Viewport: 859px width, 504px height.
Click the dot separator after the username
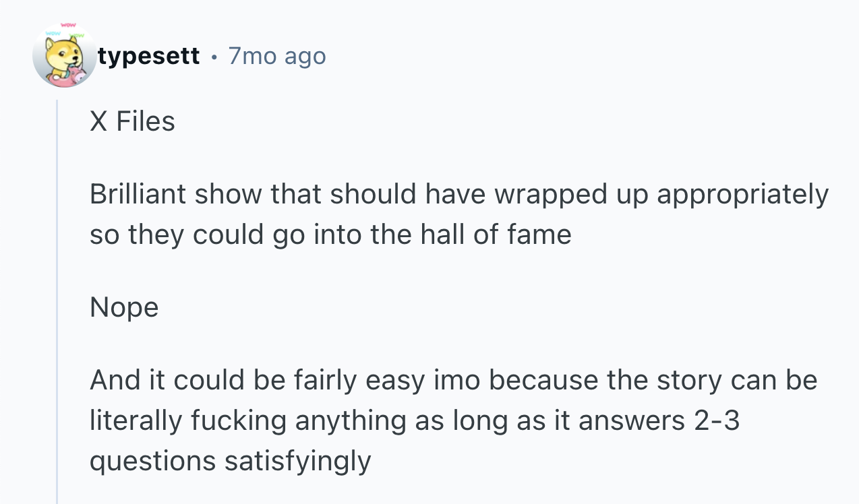coord(214,57)
